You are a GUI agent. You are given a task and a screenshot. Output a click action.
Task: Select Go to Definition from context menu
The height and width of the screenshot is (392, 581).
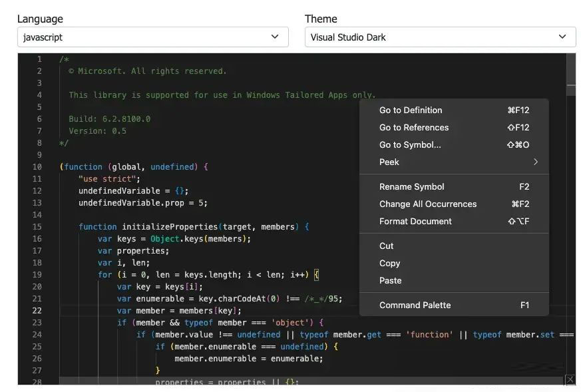tap(411, 110)
